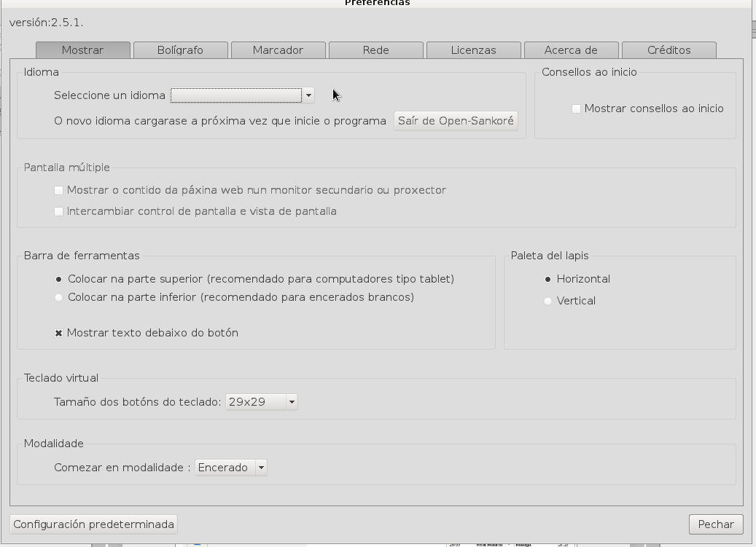Viewport: 756px width, 547px height.
Task: Open the Seleccione un idioma dropdown
Action: pos(242,95)
